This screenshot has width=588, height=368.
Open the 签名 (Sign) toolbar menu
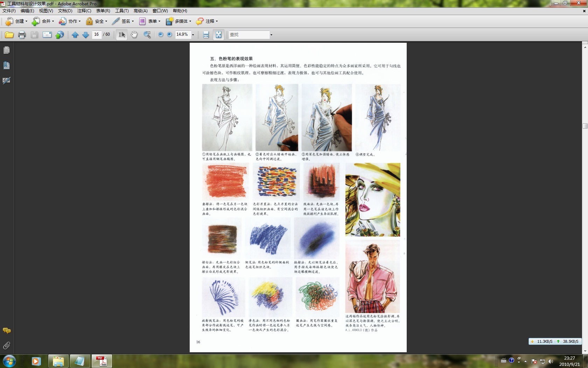pyautogui.click(x=123, y=21)
